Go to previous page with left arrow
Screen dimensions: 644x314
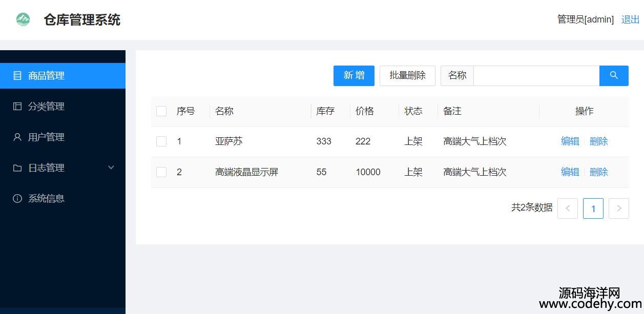click(x=568, y=208)
